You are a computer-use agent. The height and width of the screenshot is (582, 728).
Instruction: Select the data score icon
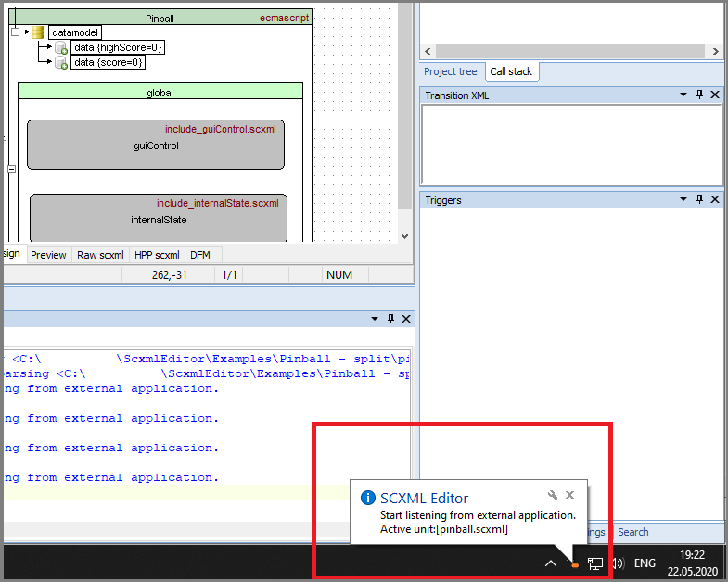tap(61, 63)
